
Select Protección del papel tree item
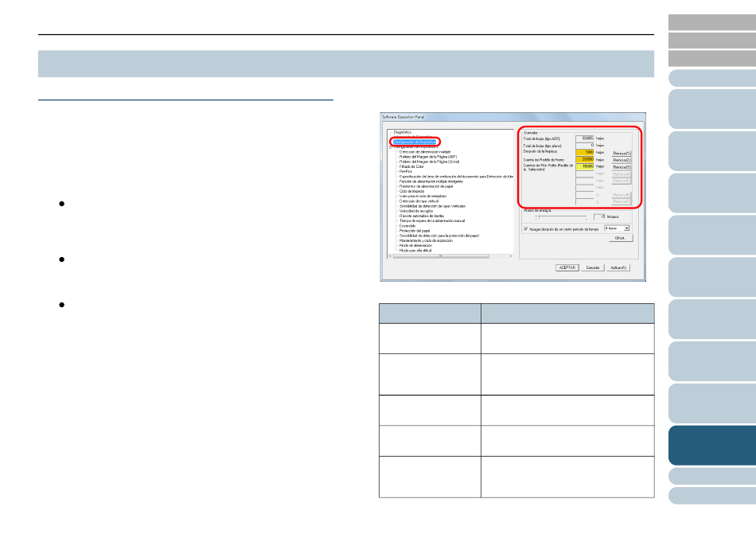pos(415,231)
